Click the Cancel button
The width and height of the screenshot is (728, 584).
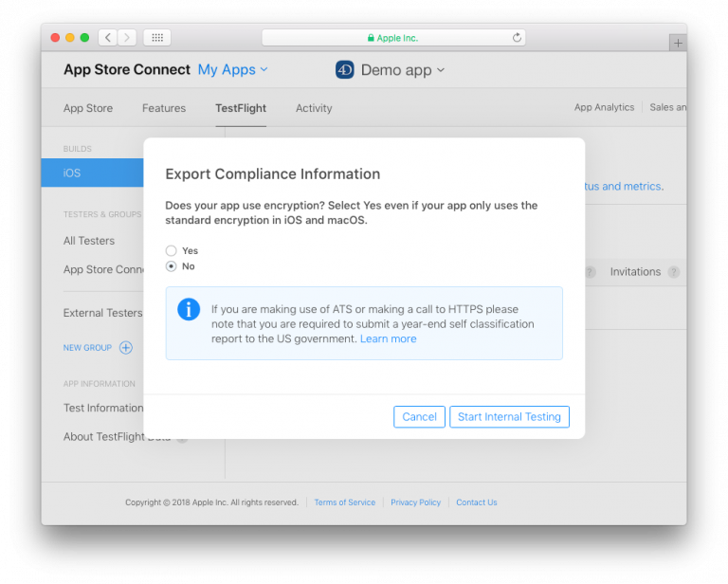419,417
